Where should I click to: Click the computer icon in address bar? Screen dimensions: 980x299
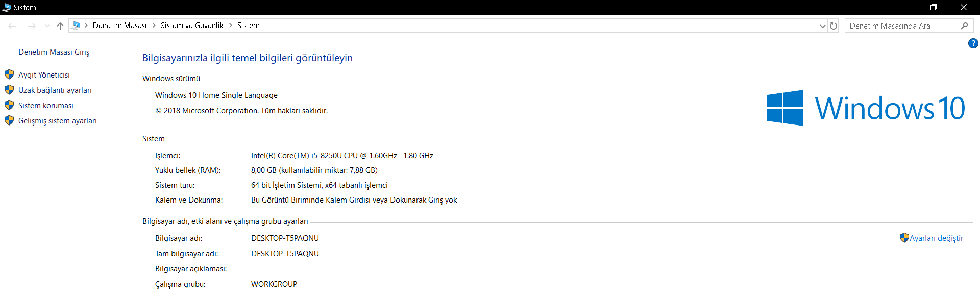76,25
